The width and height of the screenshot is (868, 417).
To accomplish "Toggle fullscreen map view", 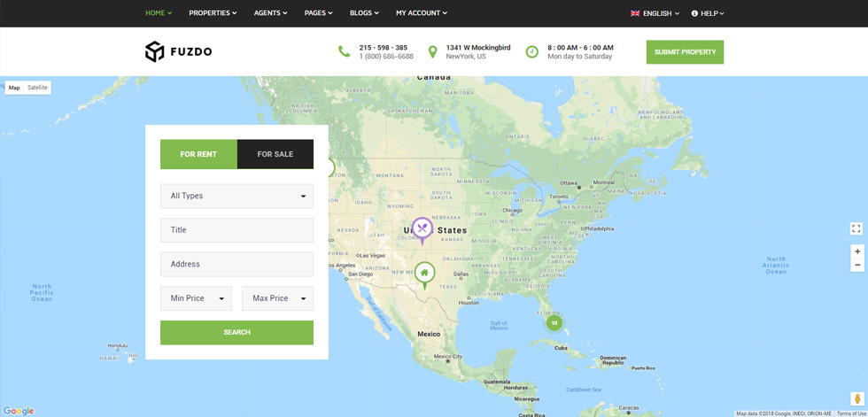I will 856,228.
